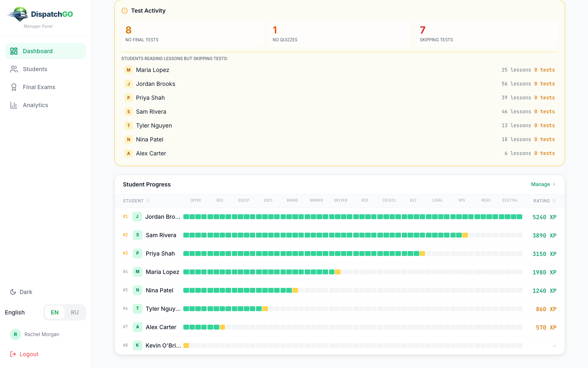
Task: Click the Final Exams award icon
Action: coord(14,87)
